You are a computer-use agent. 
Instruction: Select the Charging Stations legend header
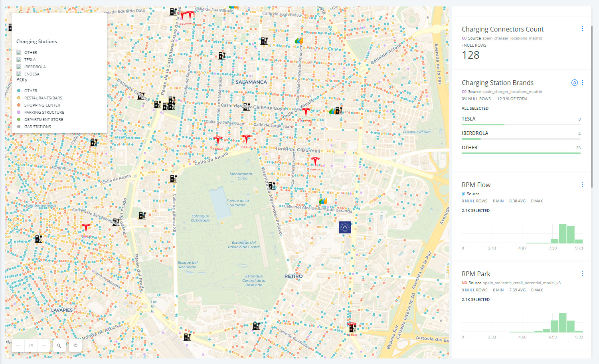pyautogui.click(x=36, y=41)
